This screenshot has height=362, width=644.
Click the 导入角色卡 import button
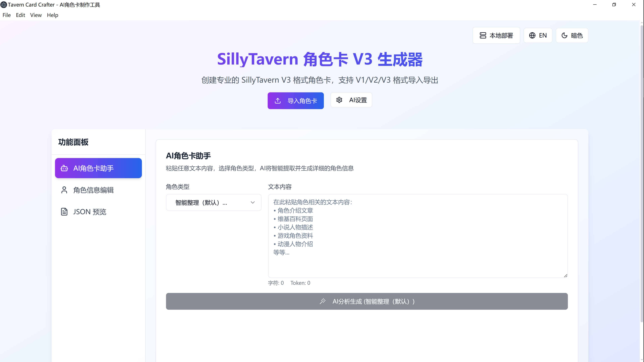[x=296, y=101]
